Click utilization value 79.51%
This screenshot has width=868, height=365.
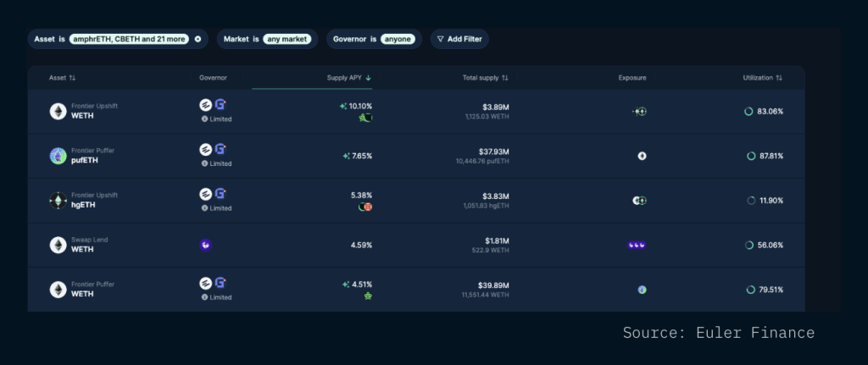pos(771,290)
